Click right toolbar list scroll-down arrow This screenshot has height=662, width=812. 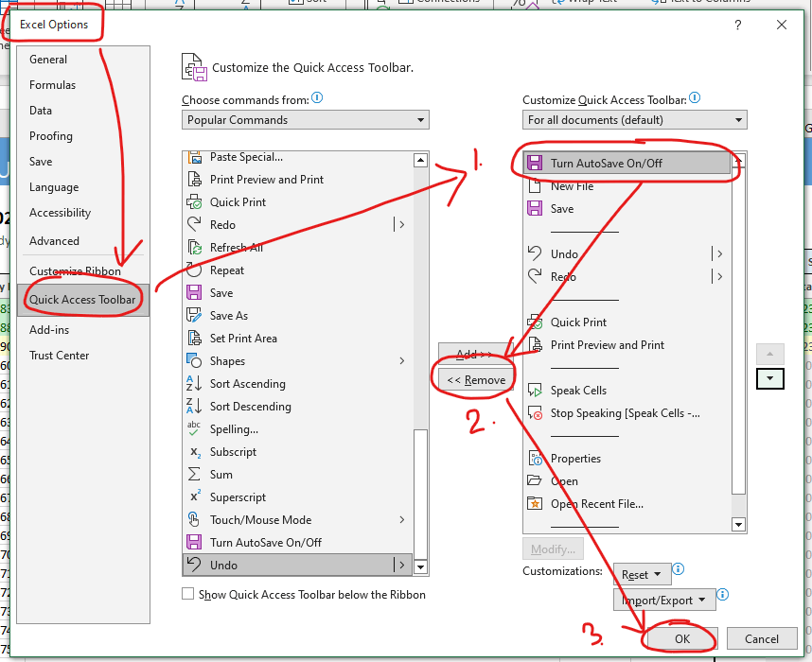[x=738, y=525]
